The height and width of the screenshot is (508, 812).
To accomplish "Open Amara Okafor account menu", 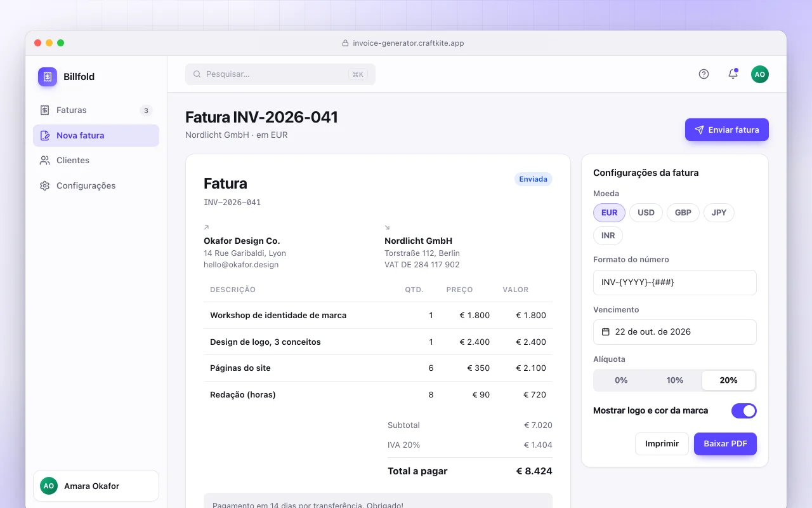I will (x=96, y=486).
